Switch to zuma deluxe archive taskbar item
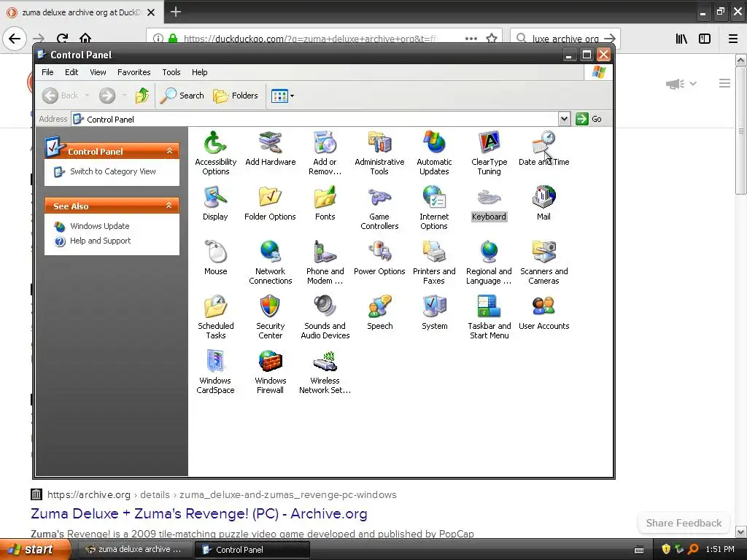Viewport: 747px width, 560px height. (x=133, y=550)
